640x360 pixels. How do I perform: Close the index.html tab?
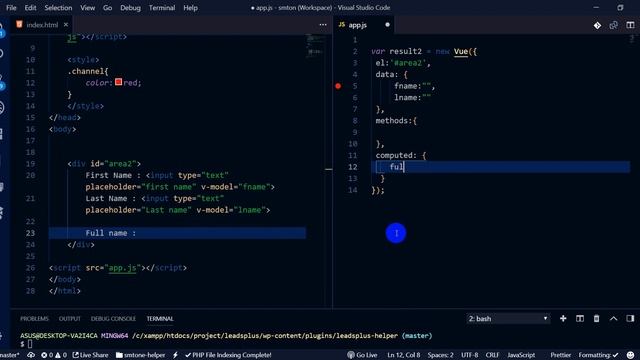tap(66, 25)
